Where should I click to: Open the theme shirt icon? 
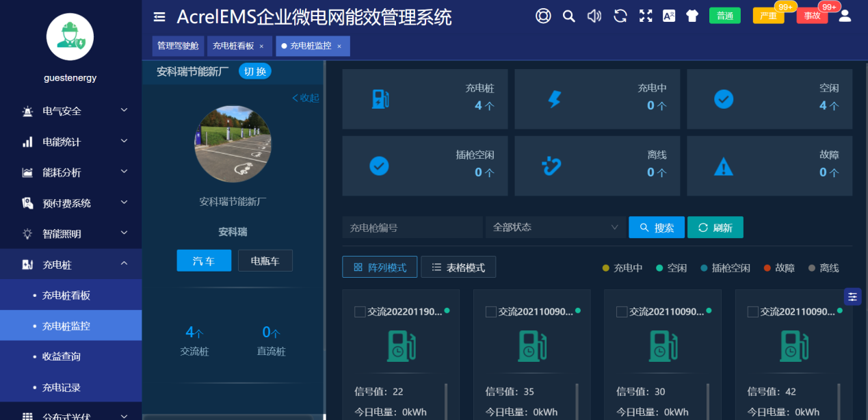[692, 16]
